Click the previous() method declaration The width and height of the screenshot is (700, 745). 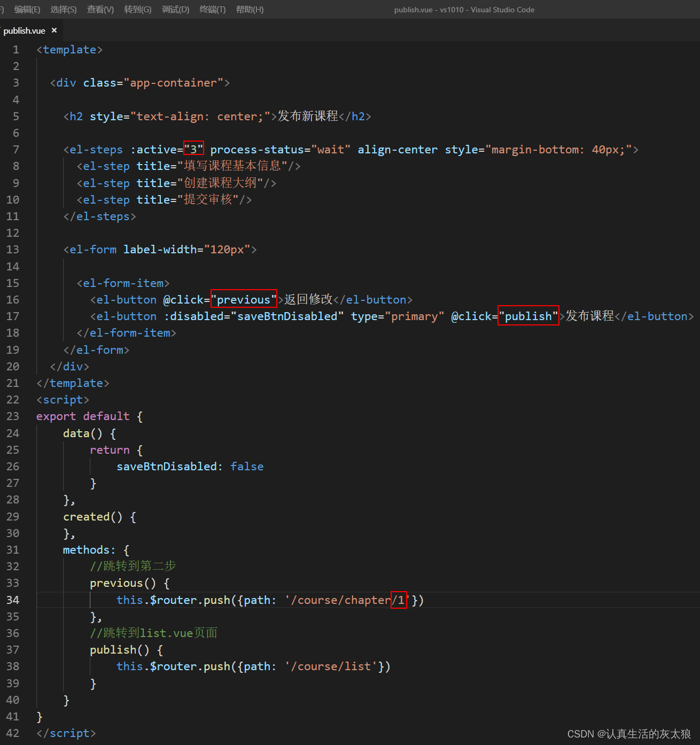[x=123, y=583]
